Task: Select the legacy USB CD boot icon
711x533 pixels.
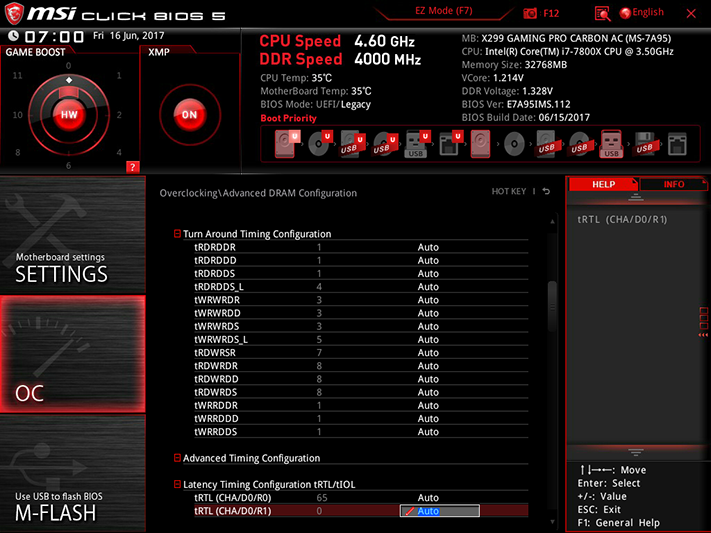Action: tap(579, 145)
